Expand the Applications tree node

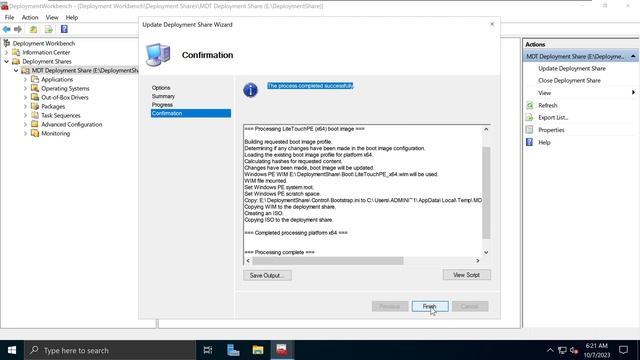[x=25, y=79]
